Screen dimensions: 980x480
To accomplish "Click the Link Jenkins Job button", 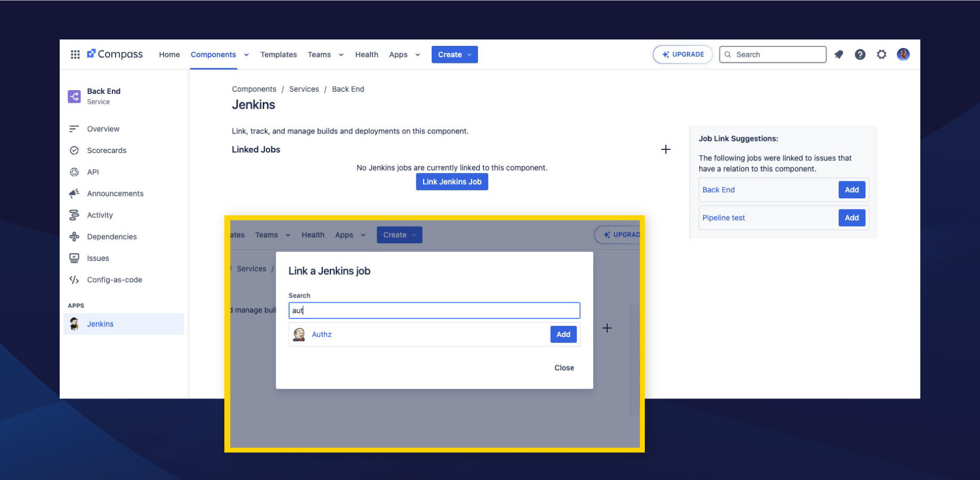I will (452, 182).
